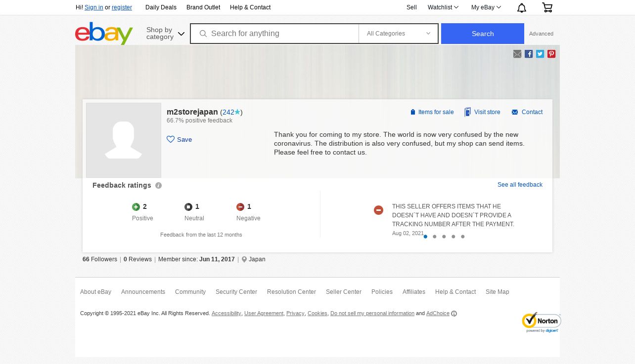The width and height of the screenshot is (635, 364).
Task: Click the red Negative feedback icon
Action: pos(240,207)
